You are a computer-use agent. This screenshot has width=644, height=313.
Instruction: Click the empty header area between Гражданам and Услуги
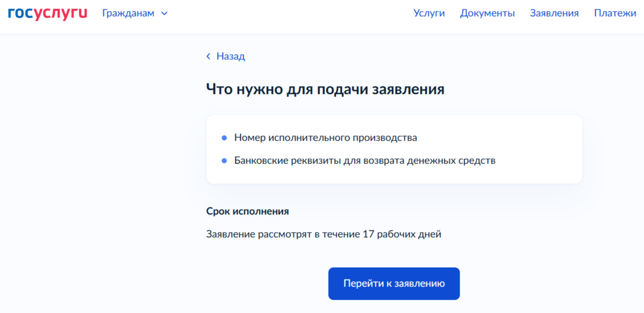[289, 13]
